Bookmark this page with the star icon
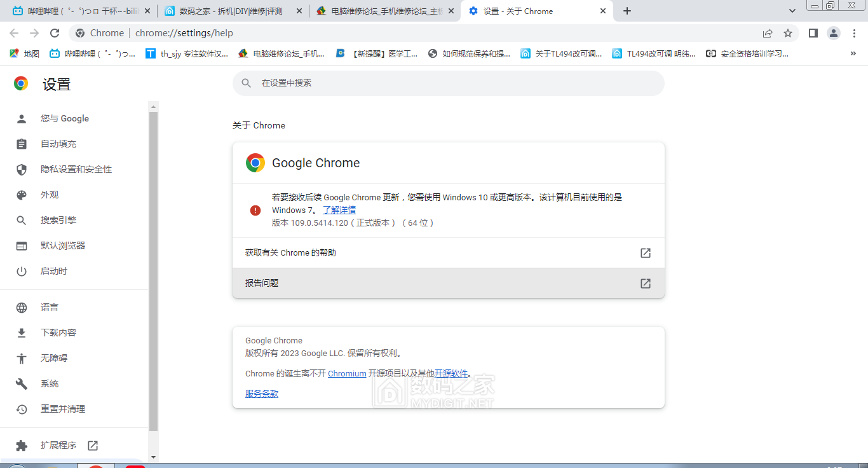 point(788,33)
